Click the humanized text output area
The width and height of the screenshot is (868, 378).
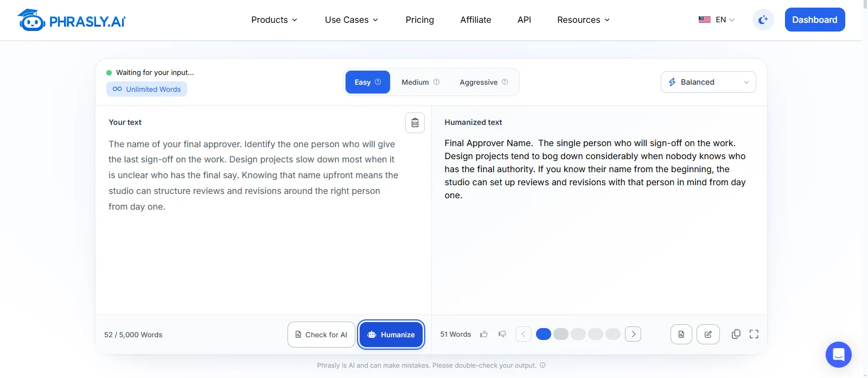point(599,223)
